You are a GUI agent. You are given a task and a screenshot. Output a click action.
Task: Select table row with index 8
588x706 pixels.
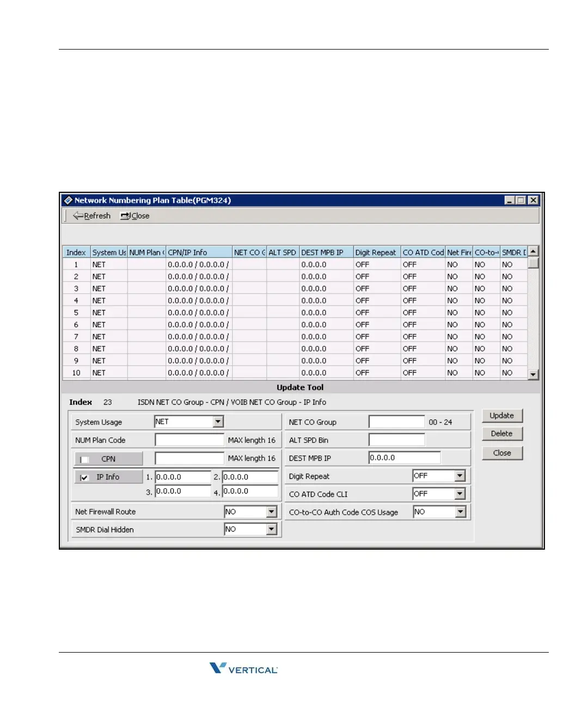[295, 349]
